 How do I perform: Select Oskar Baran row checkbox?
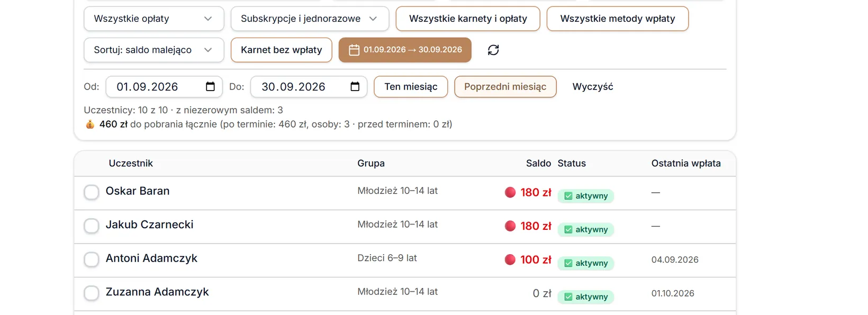click(x=92, y=192)
